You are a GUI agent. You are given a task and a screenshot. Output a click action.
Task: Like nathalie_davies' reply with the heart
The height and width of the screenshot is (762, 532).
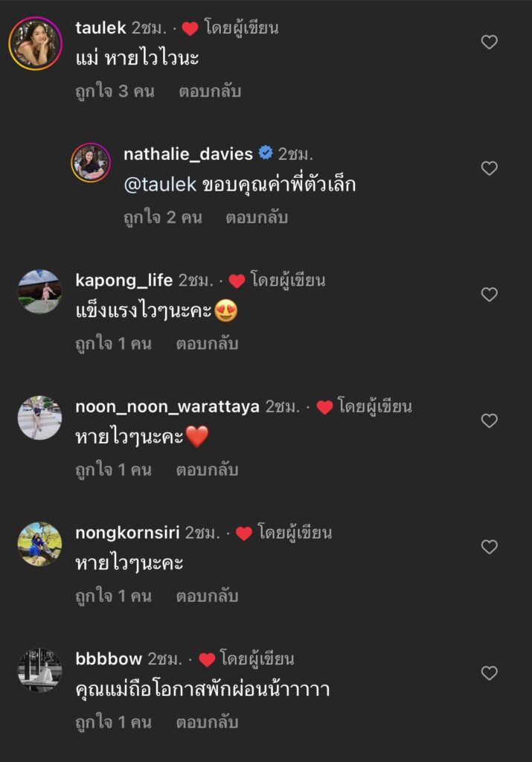point(489,168)
